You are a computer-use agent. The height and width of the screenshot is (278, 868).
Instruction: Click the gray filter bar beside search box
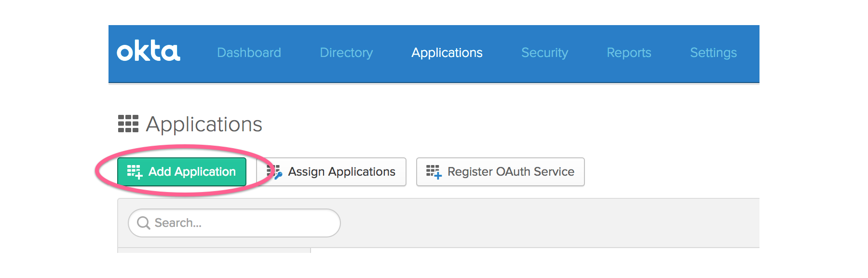[530, 223]
